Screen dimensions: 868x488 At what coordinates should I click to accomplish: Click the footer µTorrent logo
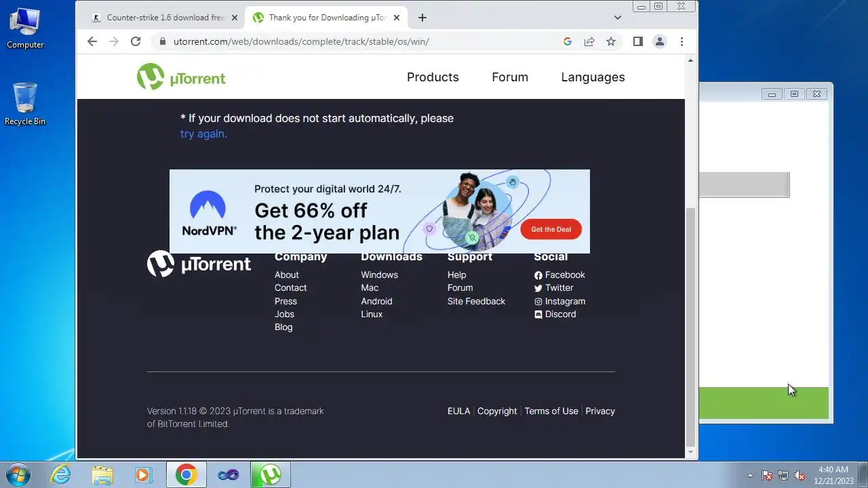[x=199, y=264]
